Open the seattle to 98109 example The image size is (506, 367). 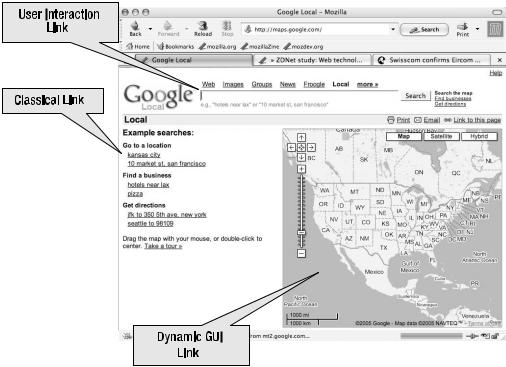coord(150,224)
